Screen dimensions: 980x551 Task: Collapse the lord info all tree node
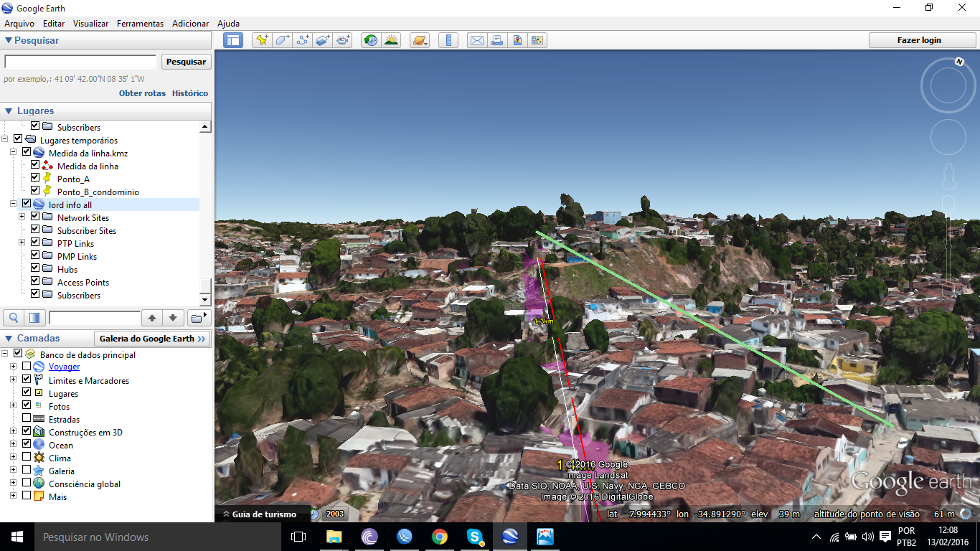[14, 204]
